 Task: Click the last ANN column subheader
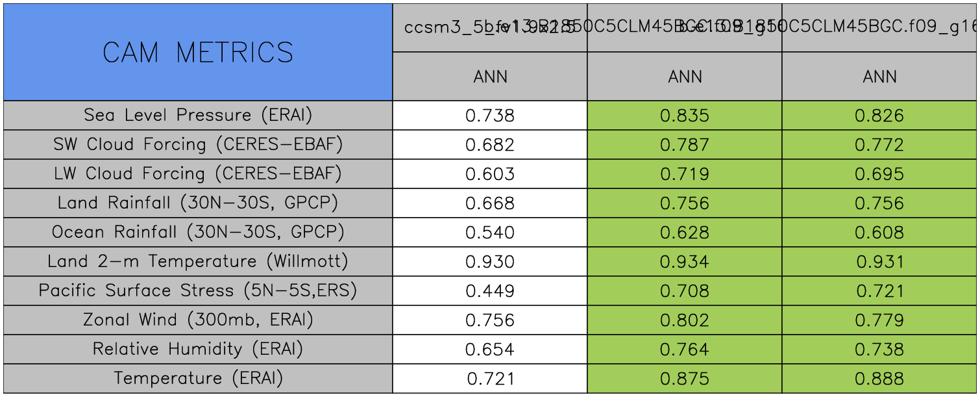879,77
